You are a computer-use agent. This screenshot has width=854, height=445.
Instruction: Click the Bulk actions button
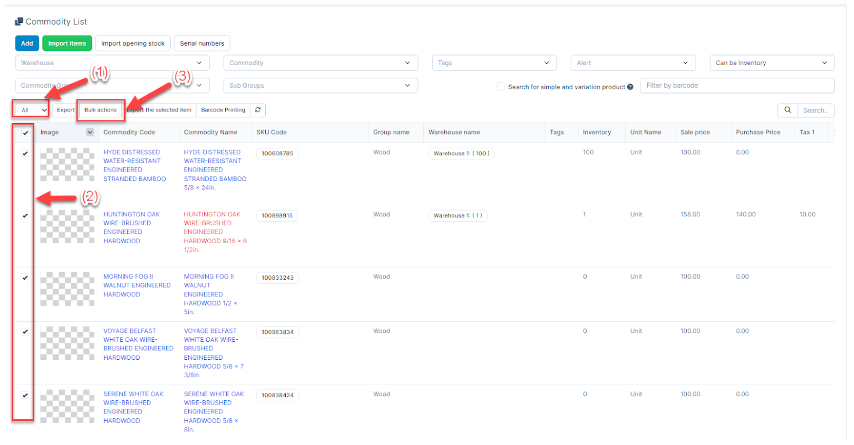[x=101, y=109]
